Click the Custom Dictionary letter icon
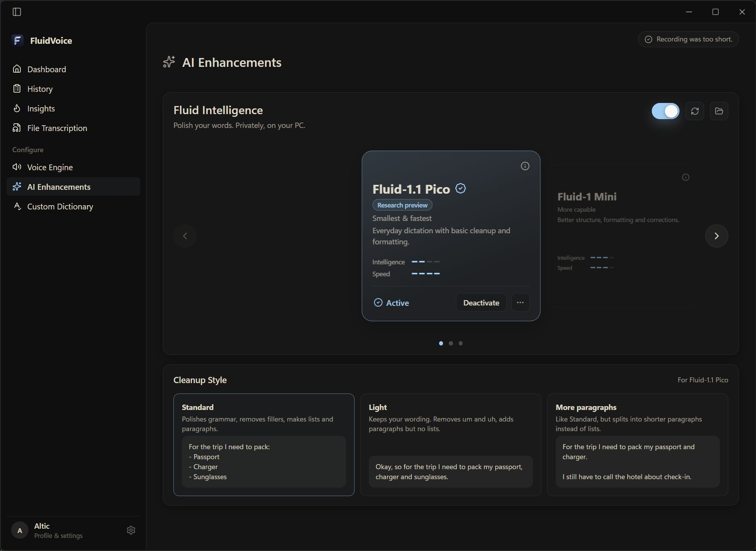 17,206
